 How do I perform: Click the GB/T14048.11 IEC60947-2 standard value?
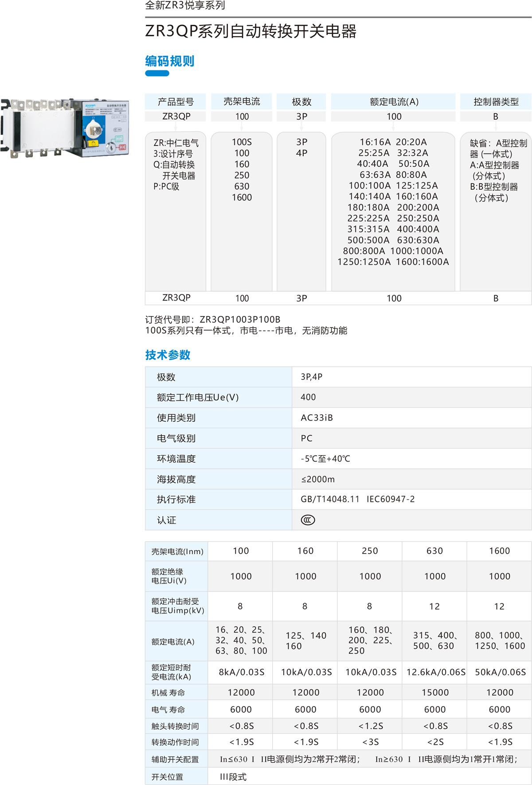click(358, 499)
